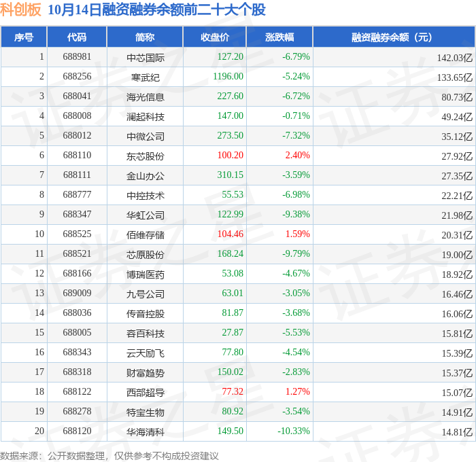Viewport: 476px width, 462px height.
Task: Click balance value 15.39亿
Action: [457, 353]
